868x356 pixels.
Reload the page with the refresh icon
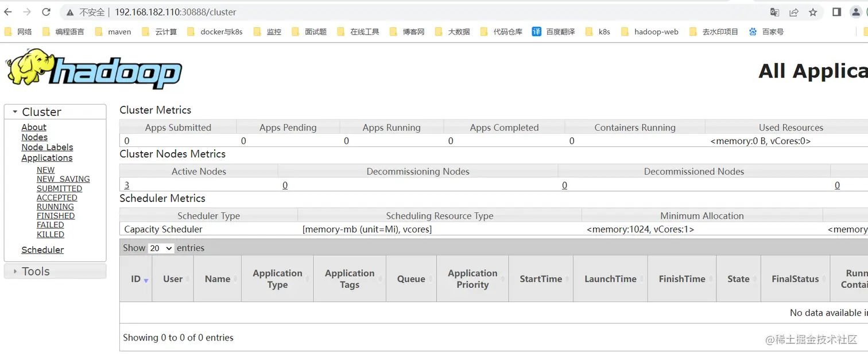coord(46,12)
